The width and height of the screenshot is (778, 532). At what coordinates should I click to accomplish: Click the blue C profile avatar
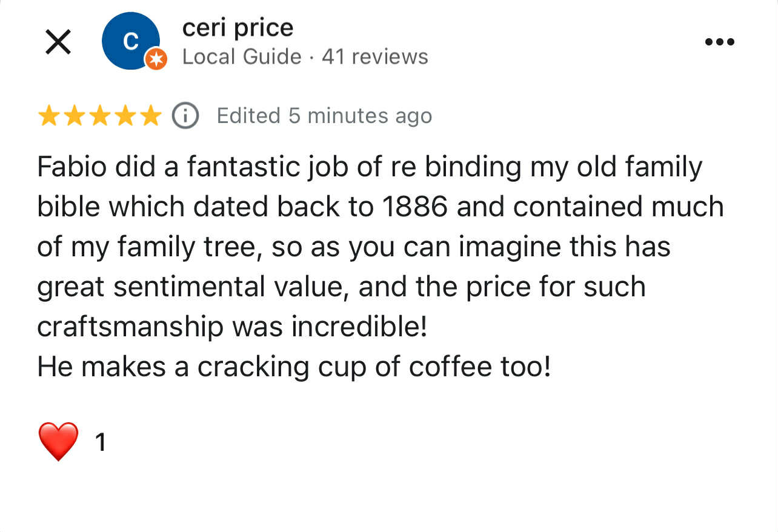tap(130, 40)
